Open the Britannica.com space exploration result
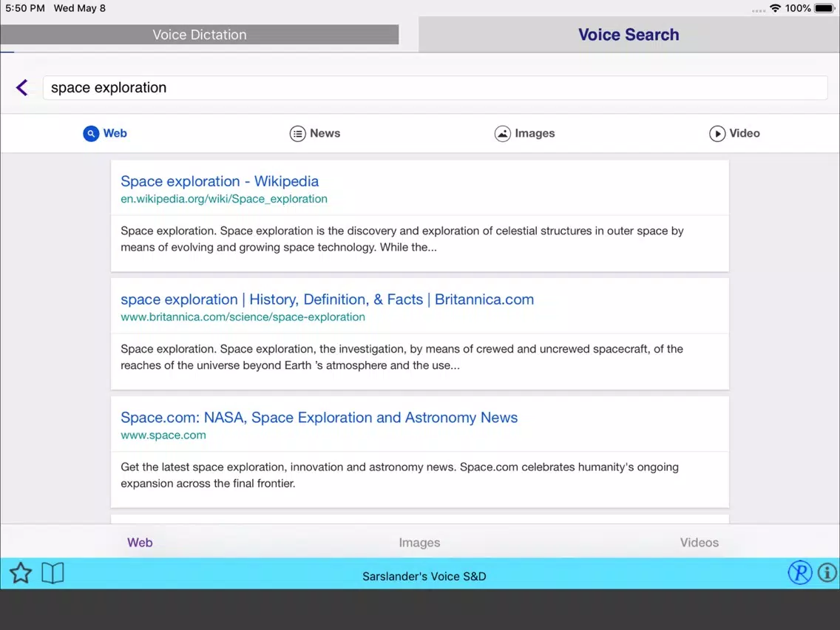This screenshot has height=630, width=840. coord(328,299)
